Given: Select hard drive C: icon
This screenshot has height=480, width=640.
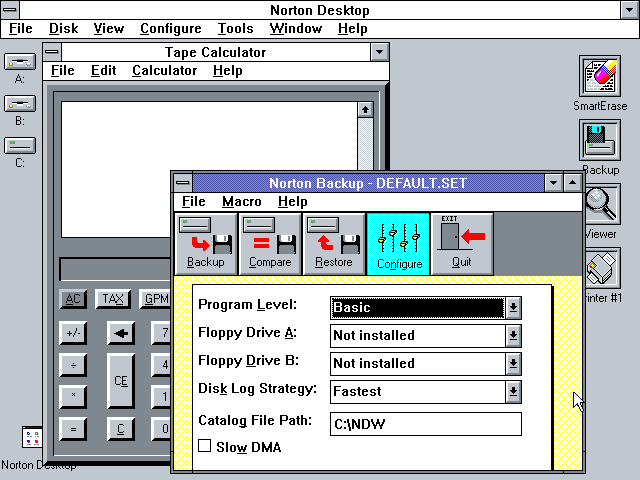Looking at the screenshot, I should (x=20, y=146).
